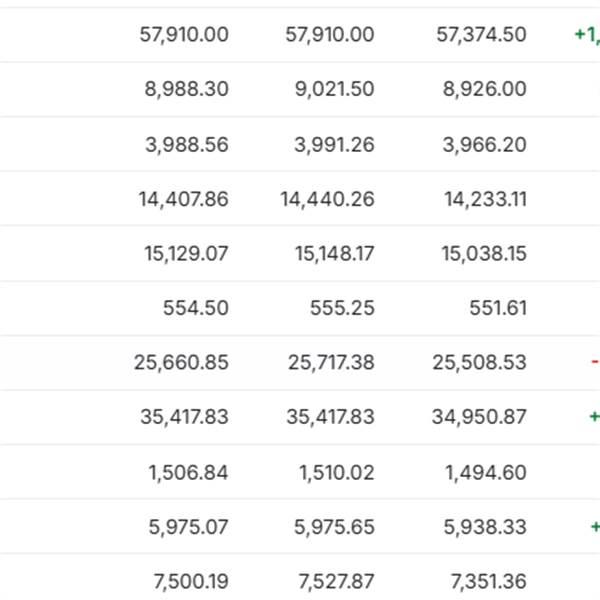Click the 1,510.02 value
The image size is (600, 600).
336,472
